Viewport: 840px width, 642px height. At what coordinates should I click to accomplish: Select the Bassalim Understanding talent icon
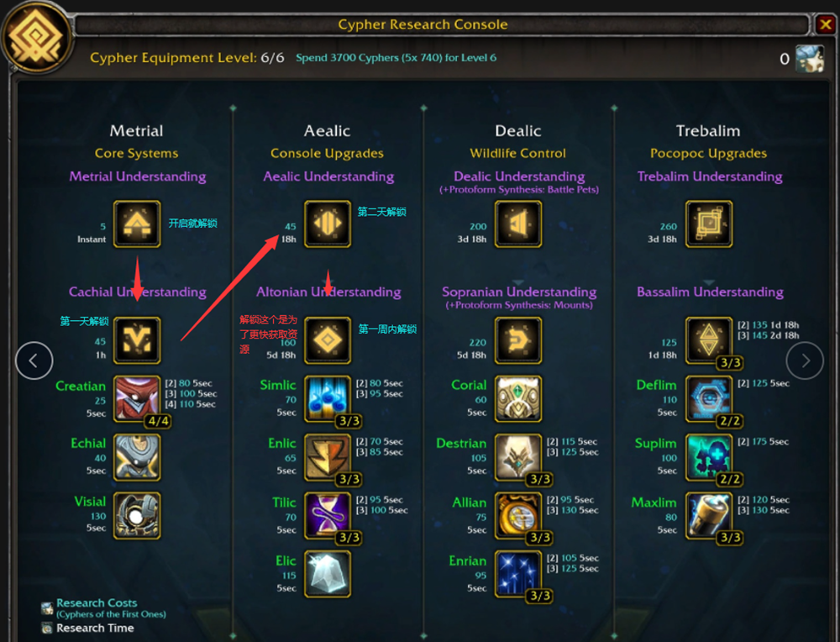click(709, 340)
